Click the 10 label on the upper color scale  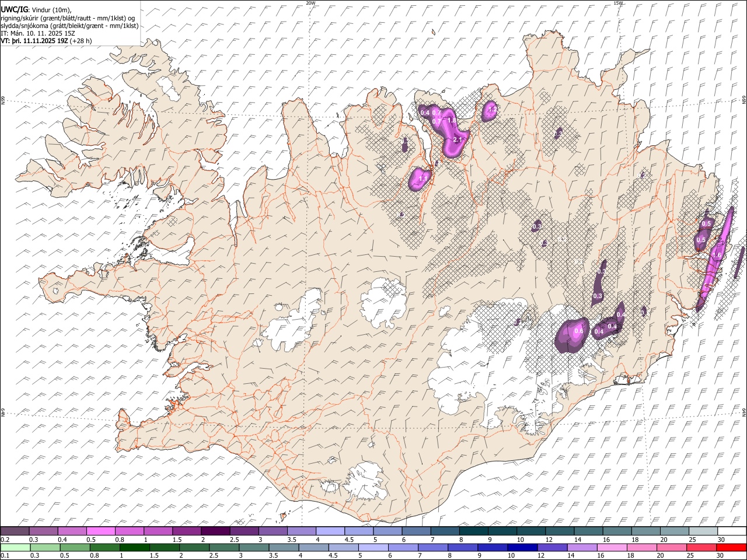(x=519, y=540)
